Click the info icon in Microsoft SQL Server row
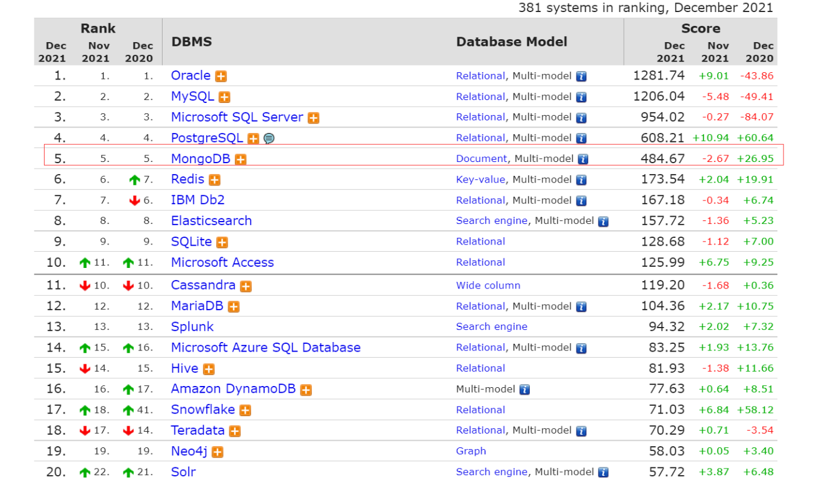828x504 pixels. pyautogui.click(x=581, y=118)
